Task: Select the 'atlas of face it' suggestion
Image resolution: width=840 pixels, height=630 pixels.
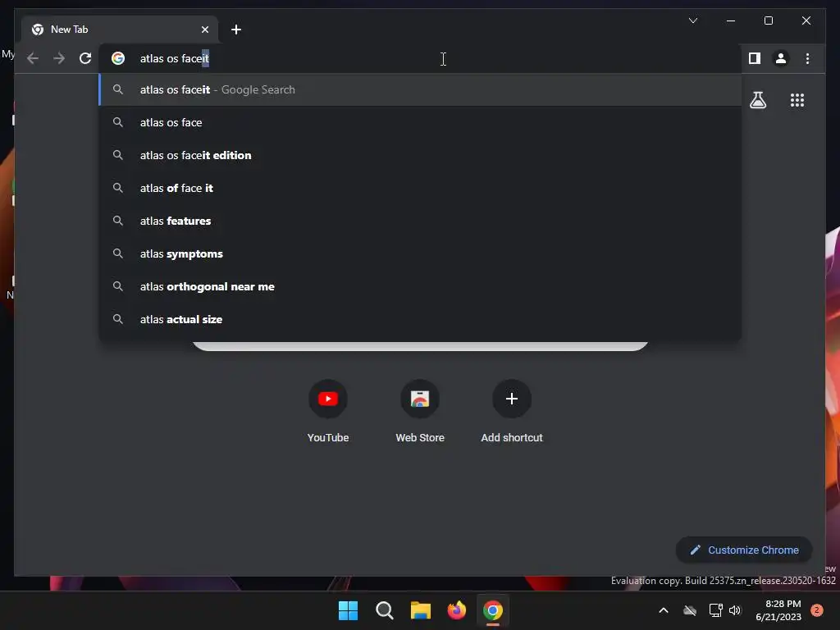Action: pos(420,188)
